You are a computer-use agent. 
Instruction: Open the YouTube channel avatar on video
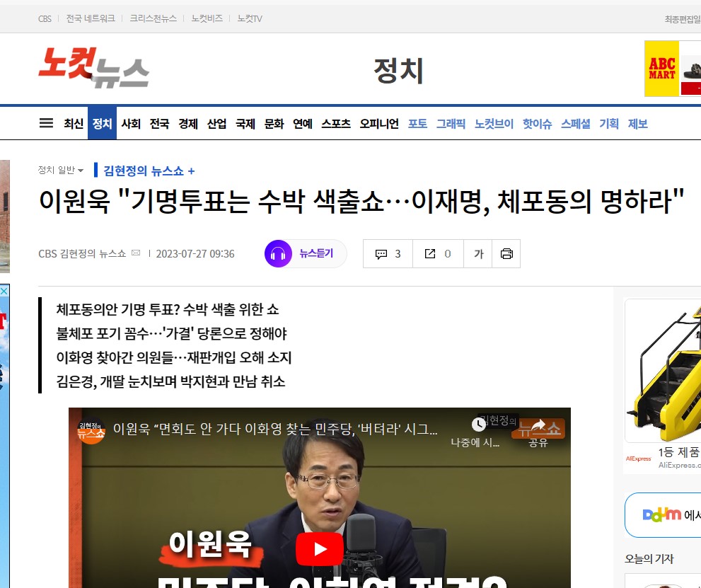[91, 430]
